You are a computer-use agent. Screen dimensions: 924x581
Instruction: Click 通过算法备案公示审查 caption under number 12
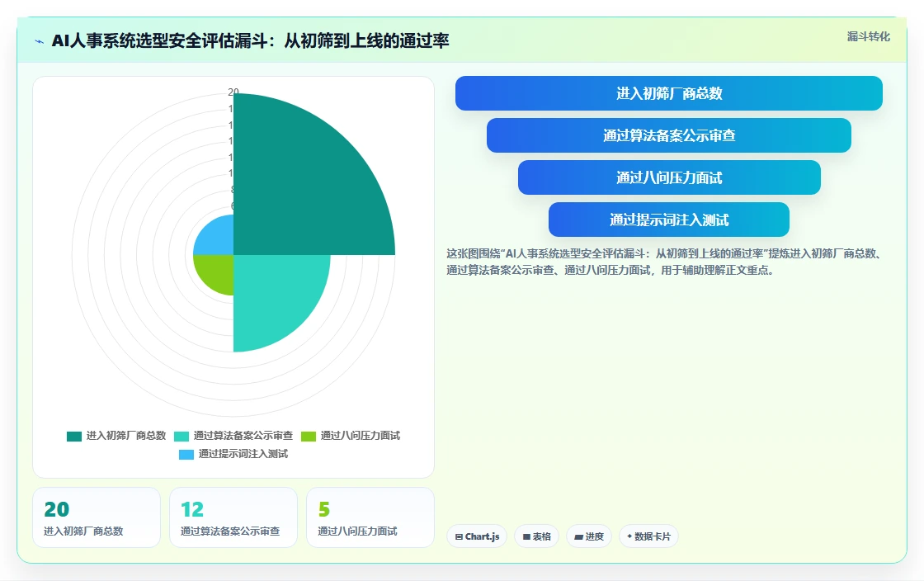click(x=230, y=531)
